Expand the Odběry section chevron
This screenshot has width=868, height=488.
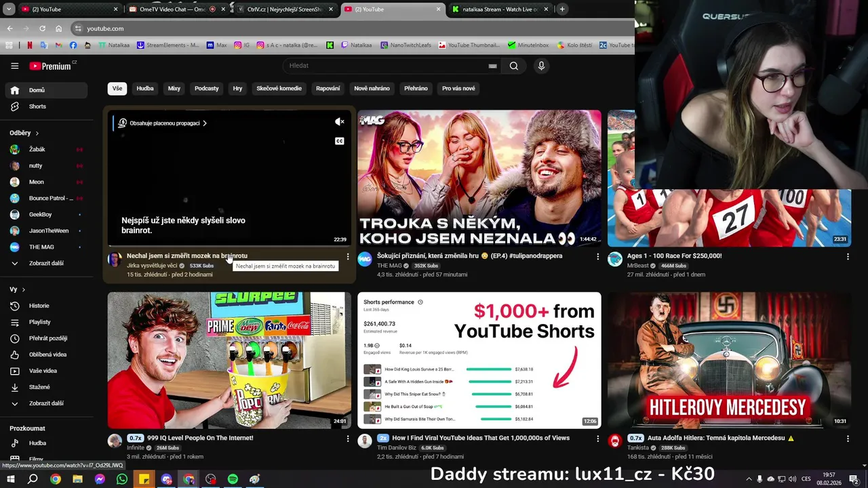[37, 134]
